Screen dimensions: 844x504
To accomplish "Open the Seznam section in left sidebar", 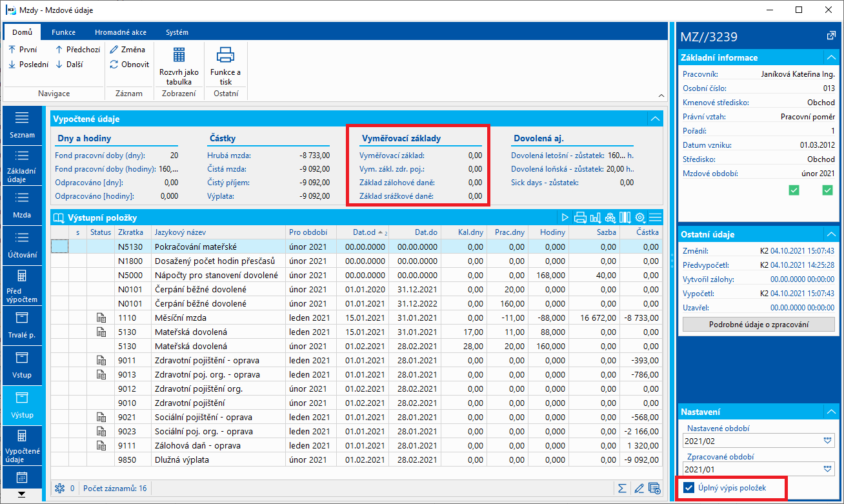I will click(x=23, y=125).
